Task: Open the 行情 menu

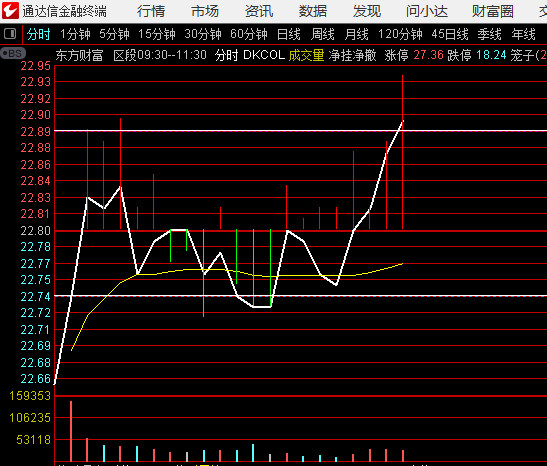Action: tap(151, 11)
